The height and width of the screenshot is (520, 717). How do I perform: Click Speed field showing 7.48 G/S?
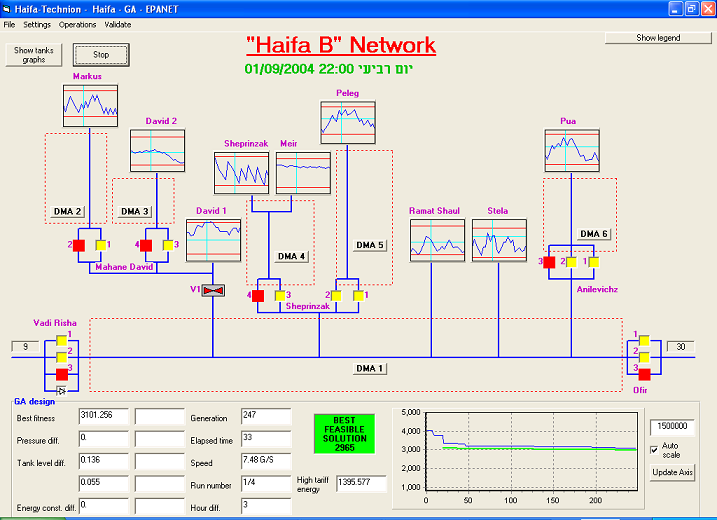coord(266,461)
